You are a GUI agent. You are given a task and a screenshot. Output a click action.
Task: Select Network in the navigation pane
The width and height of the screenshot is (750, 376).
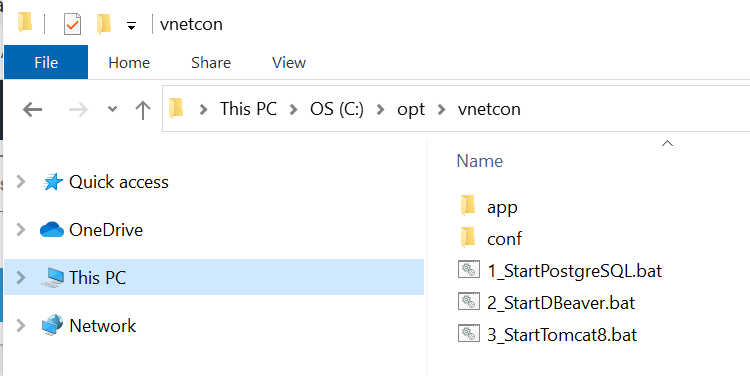(102, 326)
